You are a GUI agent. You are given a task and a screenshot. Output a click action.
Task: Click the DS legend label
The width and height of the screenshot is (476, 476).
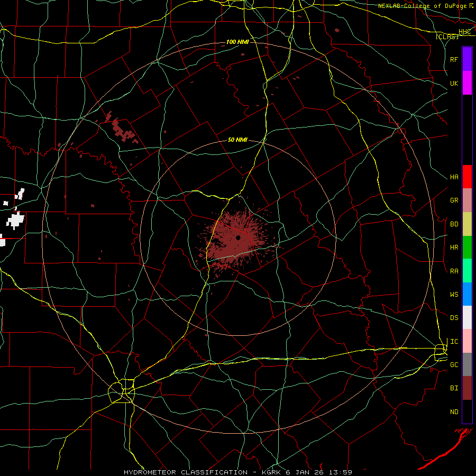(x=454, y=318)
